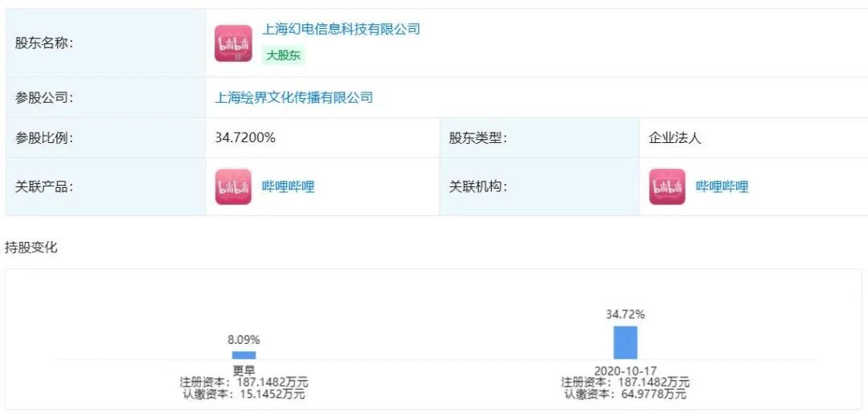Select the 8.09% bar in chart

[x=244, y=355]
